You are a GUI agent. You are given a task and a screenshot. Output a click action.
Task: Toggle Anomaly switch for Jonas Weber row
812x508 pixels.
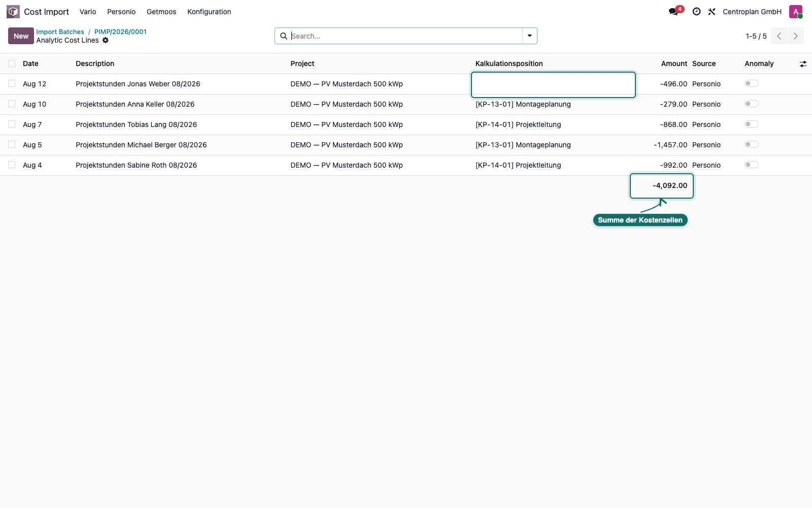752,83
